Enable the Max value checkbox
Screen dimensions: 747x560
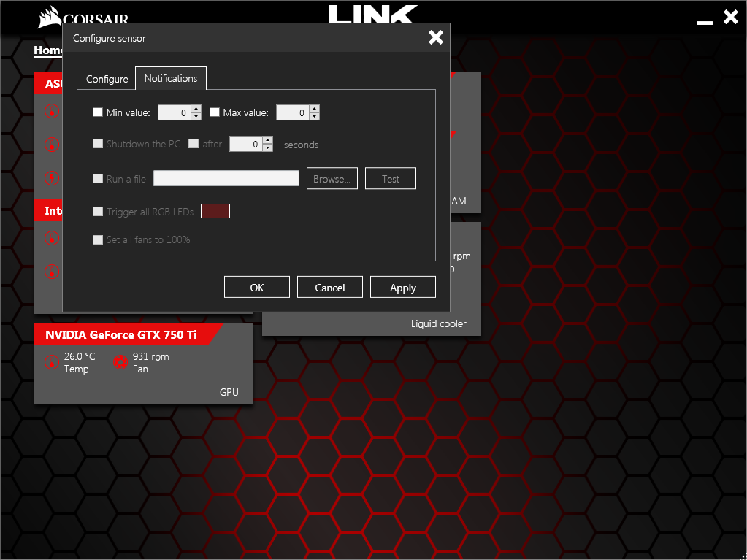pos(215,112)
